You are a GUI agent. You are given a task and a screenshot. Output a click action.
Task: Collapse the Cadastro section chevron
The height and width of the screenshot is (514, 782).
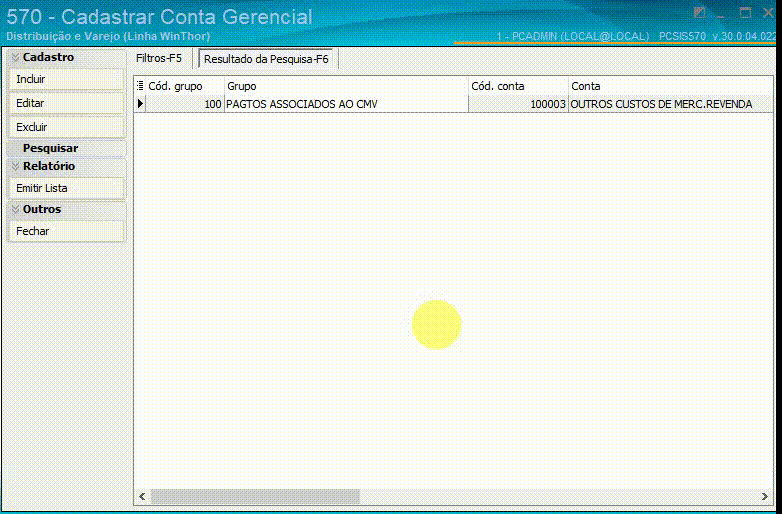click(x=15, y=58)
